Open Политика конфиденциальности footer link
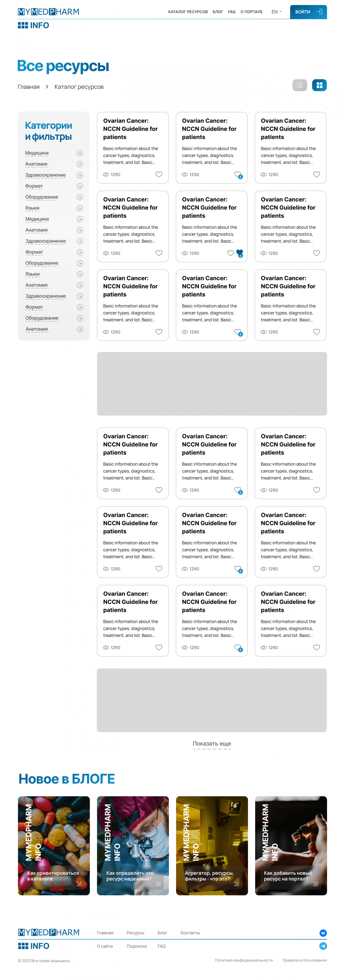This screenshot has width=345, height=980. [244, 960]
